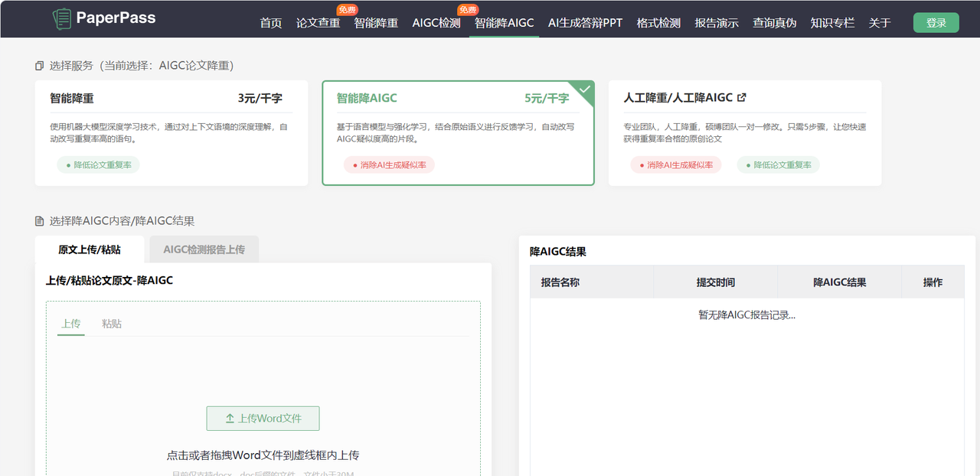Switch to the 原文上传/粘贴 tab
Screen dimensions: 980x476
(89, 249)
